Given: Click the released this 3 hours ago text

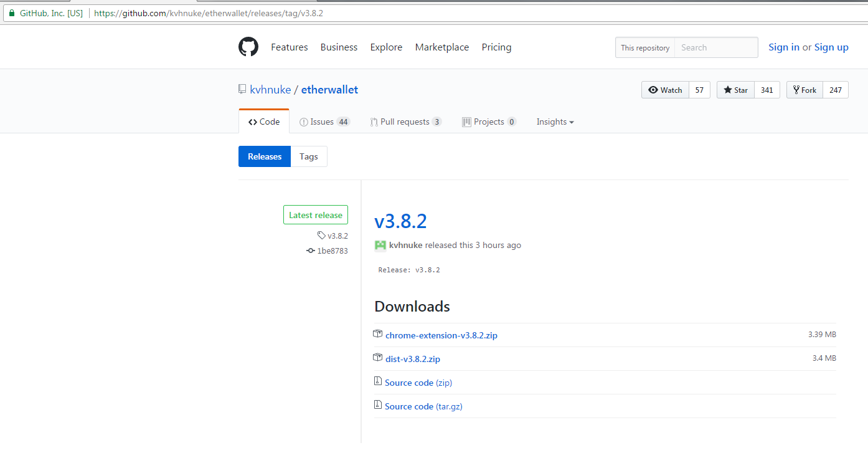Looking at the screenshot, I should (473, 246).
